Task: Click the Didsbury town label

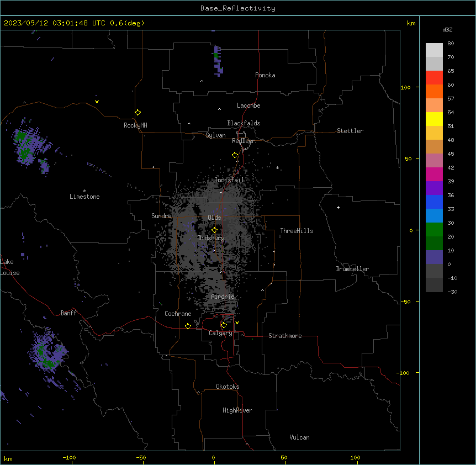Action: [x=211, y=238]
